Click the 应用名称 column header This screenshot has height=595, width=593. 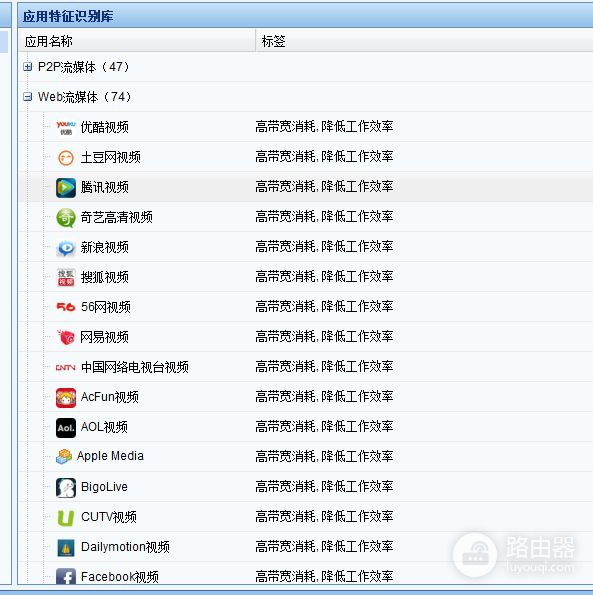[x=137, y=41]
